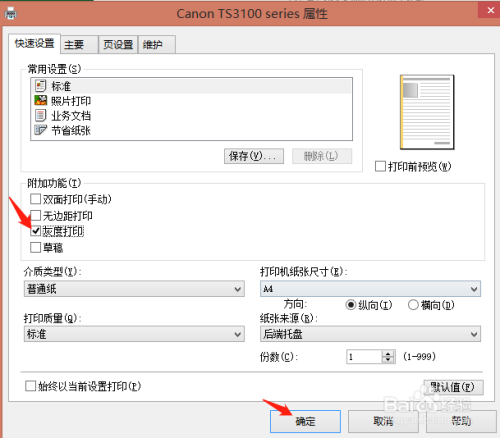The height and width of the screenshot is (438, 500).
Task: Select the 照片打印 list row text
Action: tap(71, 101)
